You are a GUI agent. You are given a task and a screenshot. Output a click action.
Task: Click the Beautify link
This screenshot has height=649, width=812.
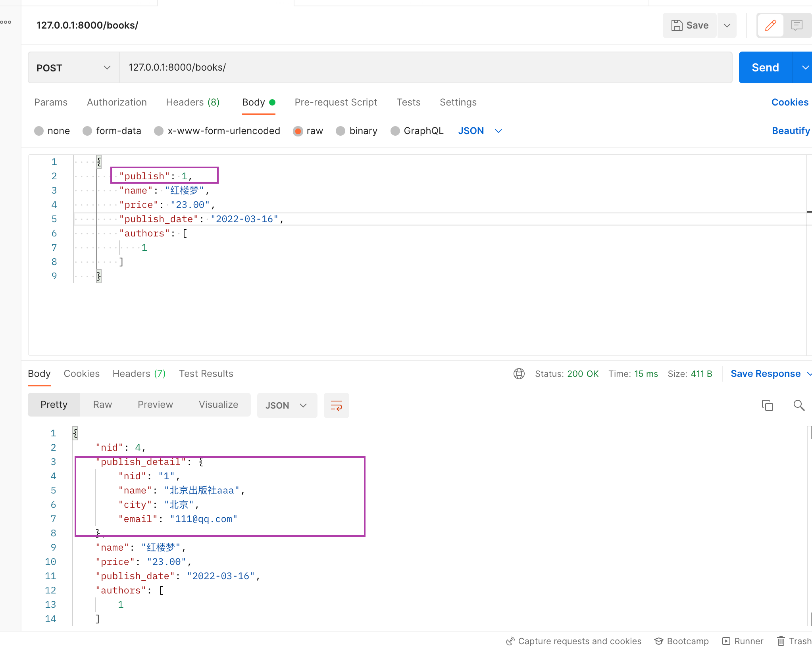pos(791,131)
